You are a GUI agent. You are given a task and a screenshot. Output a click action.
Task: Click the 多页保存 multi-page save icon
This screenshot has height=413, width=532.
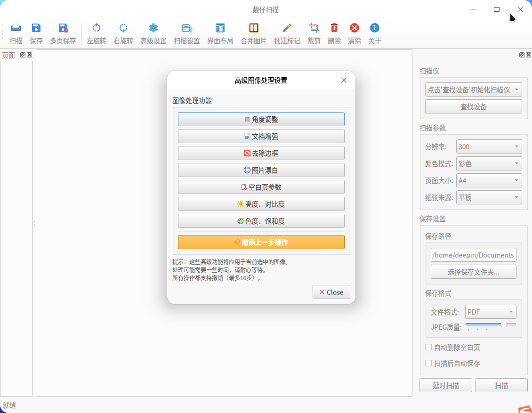(x=63, y=28)
